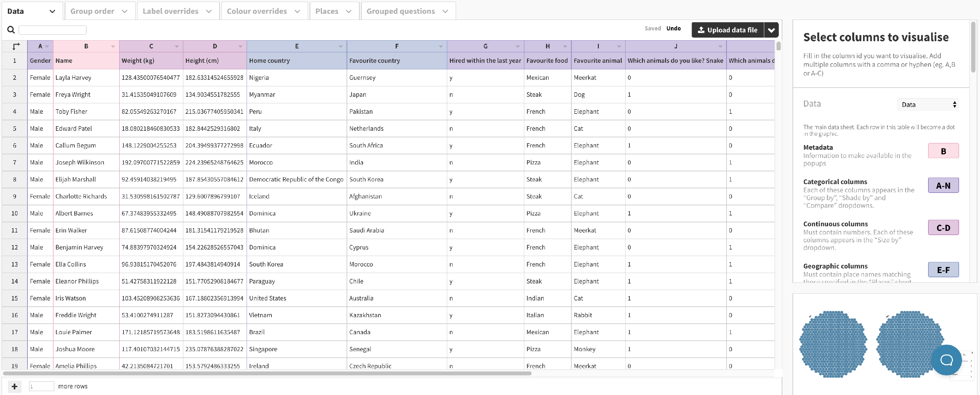Open column F header dropdown arrow
The width and height of the screenshot is (980, 395).
[441, 46]
